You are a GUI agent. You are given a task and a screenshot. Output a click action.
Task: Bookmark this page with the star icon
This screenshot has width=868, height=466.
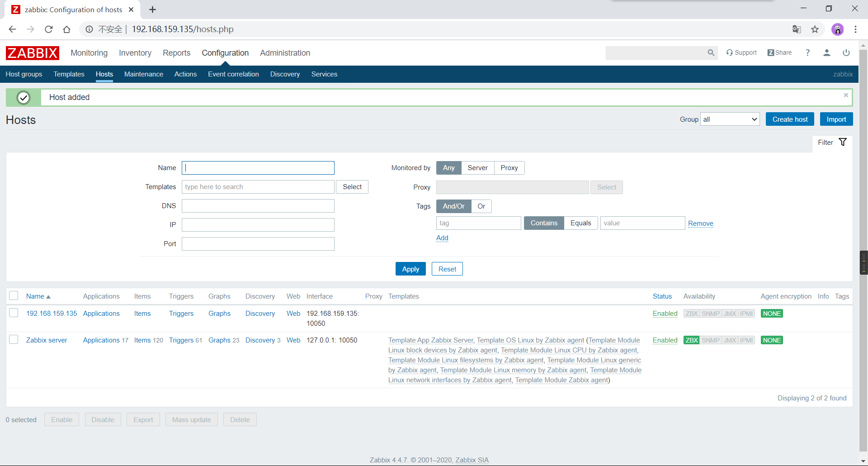coord(815,29)
